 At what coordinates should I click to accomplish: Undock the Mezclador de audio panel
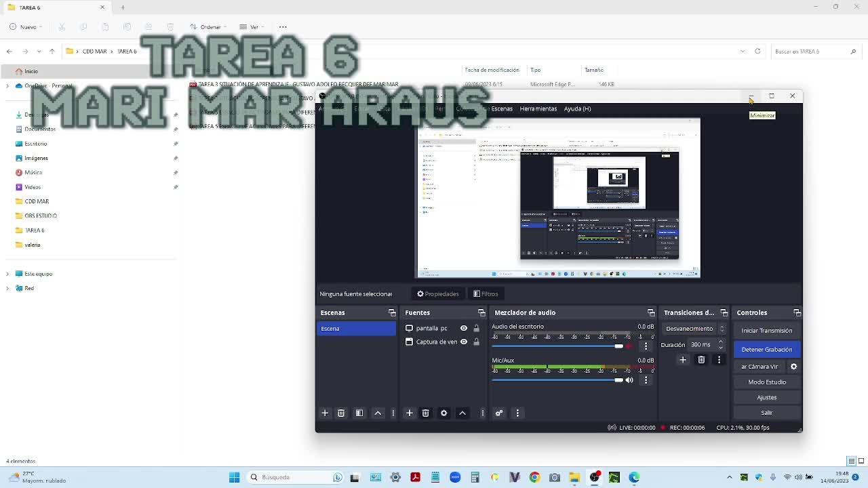651,312
